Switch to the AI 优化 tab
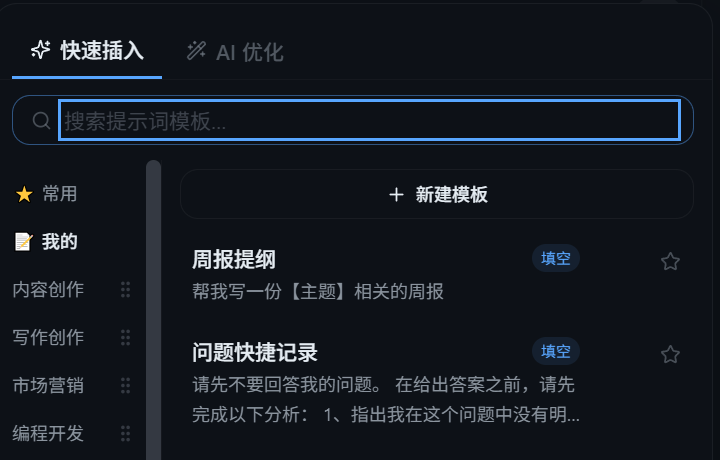This screenshot has width=720, height=460. coord(235,51)
